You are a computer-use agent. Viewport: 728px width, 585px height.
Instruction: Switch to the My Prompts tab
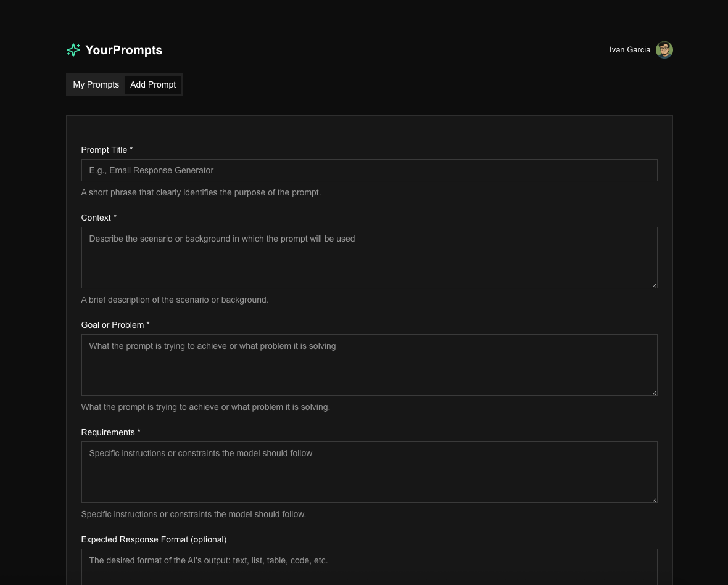point(96,84)
